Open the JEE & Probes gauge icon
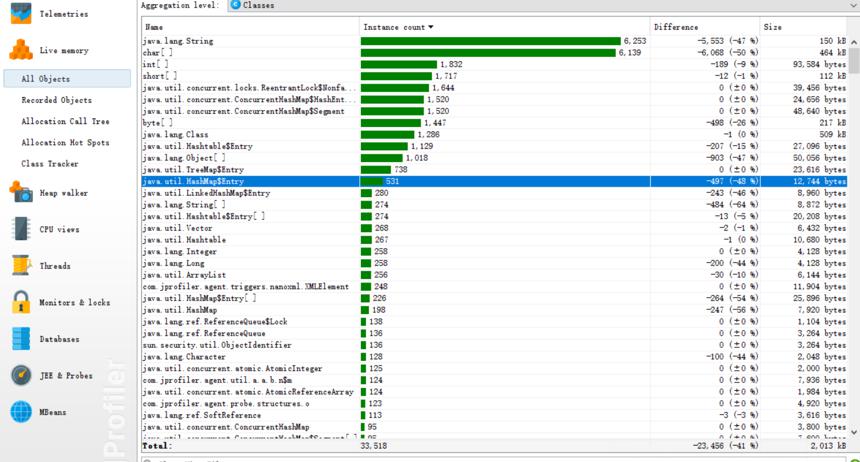 pyautogui.click(x=21, y=375)
